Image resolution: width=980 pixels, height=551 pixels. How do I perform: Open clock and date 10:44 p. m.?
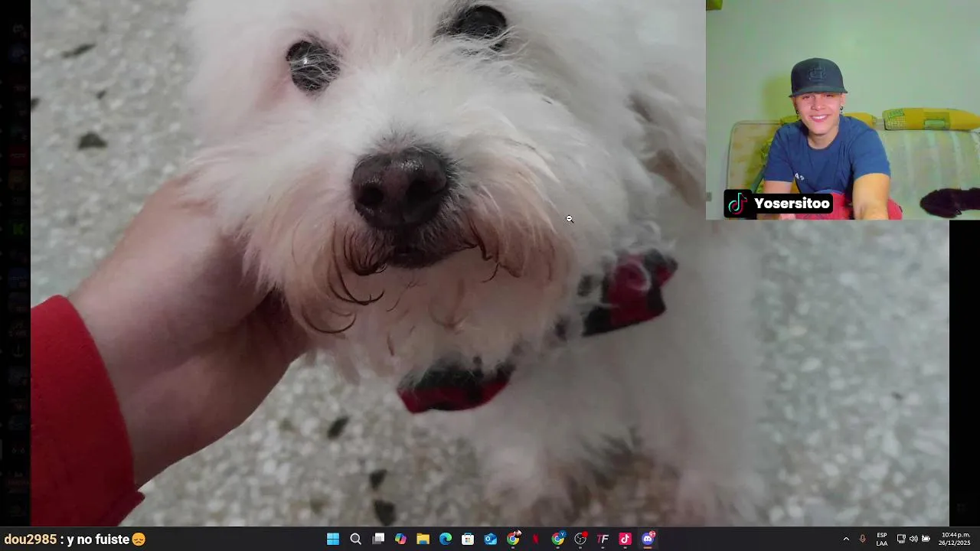click(955, 539)
